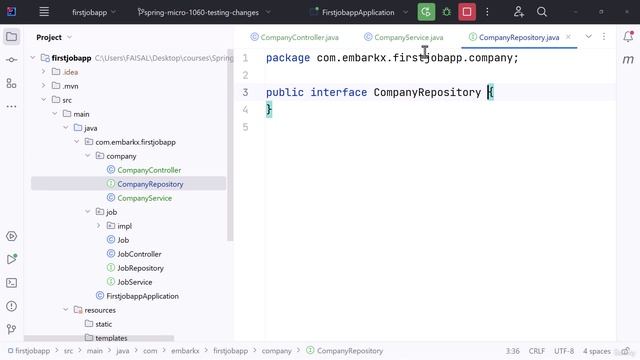This screenshot has width=640, height=360.
Task: Collapse the firstjobapp root folder
Action: pos(33,58)
